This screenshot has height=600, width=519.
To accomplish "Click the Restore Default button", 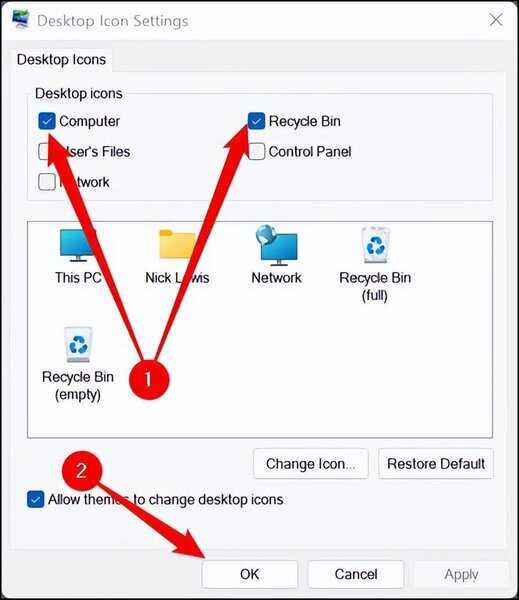I will coord(436,464).
